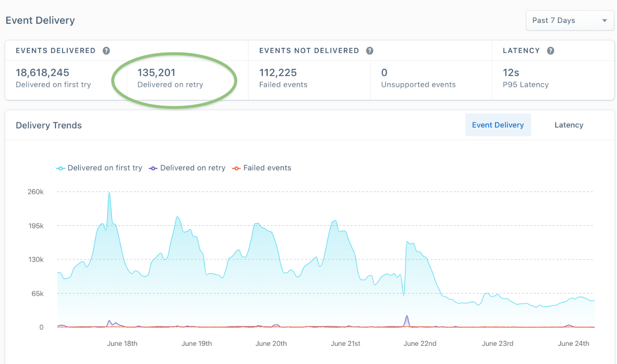
Task: Click the 12s P95 Latency value
Action: pyautogui.click(x=511, y=73)
